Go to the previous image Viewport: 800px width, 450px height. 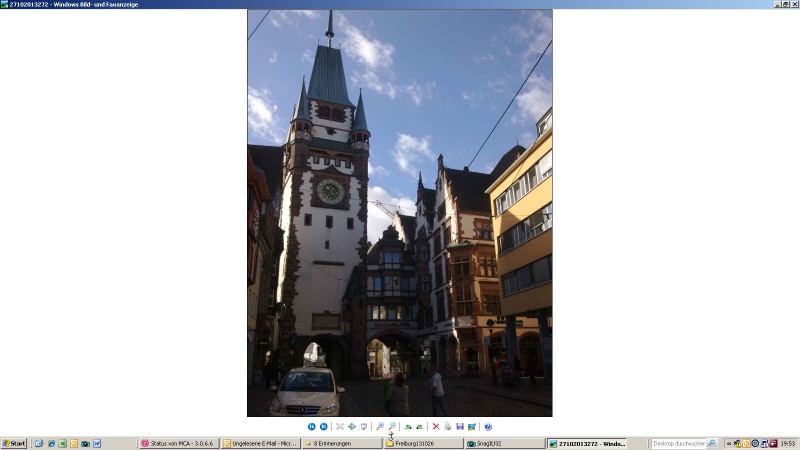[x=312, y=427]
